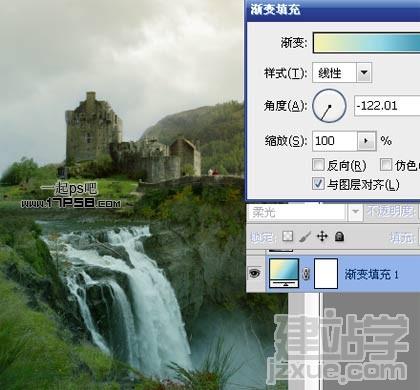The image size is (420, 390).
Task: Click the lock all padlock icon
Action: click(x=339, y=237)
